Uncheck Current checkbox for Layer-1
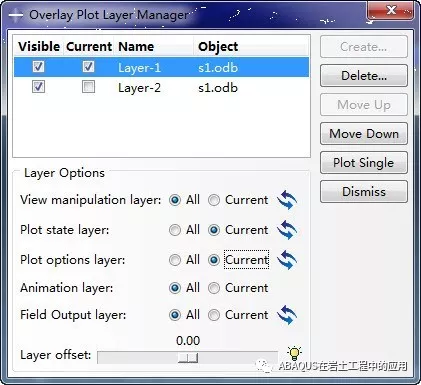Screen dimensions: 421x385 88,67
